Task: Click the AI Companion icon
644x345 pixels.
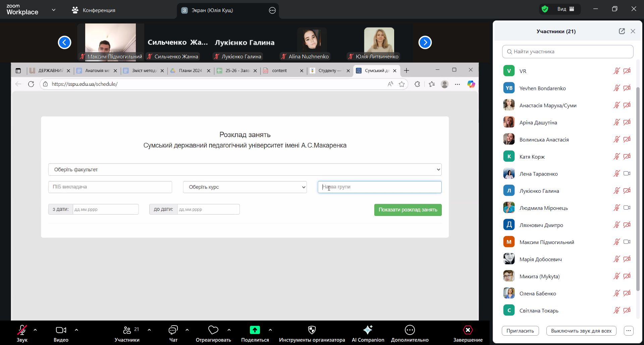Action: 368,330
